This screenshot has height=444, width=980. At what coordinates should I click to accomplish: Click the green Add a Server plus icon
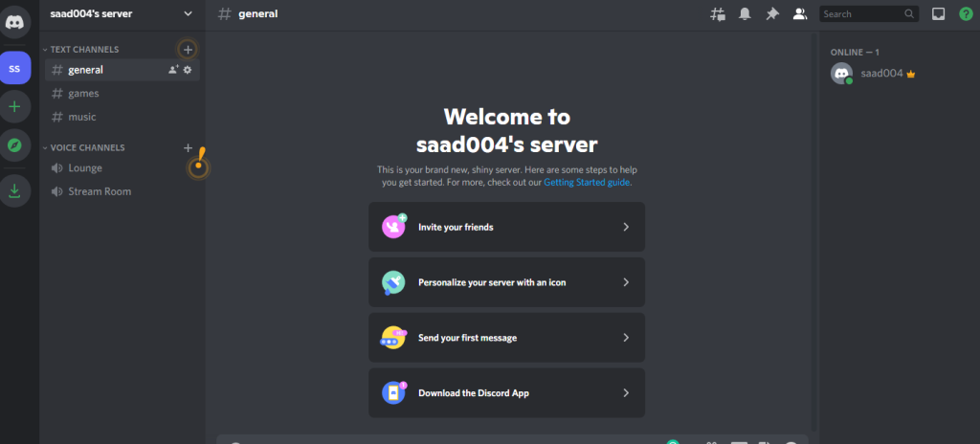point(15,106)
